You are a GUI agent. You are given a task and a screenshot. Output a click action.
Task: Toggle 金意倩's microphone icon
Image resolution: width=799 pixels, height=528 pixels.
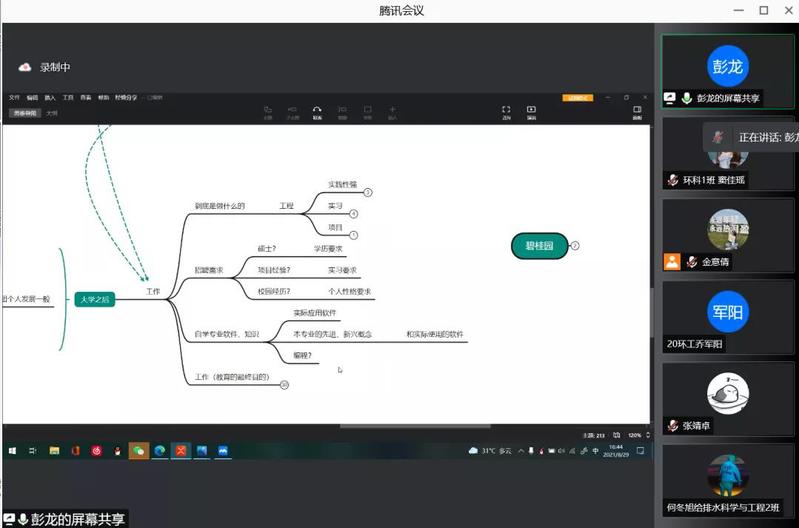[x=690, y=262]
